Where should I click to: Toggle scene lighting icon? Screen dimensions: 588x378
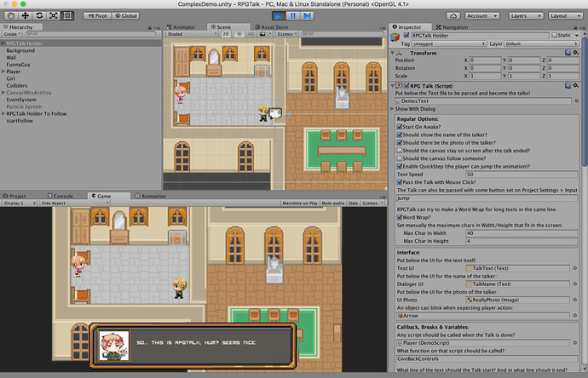coord(239,34)
